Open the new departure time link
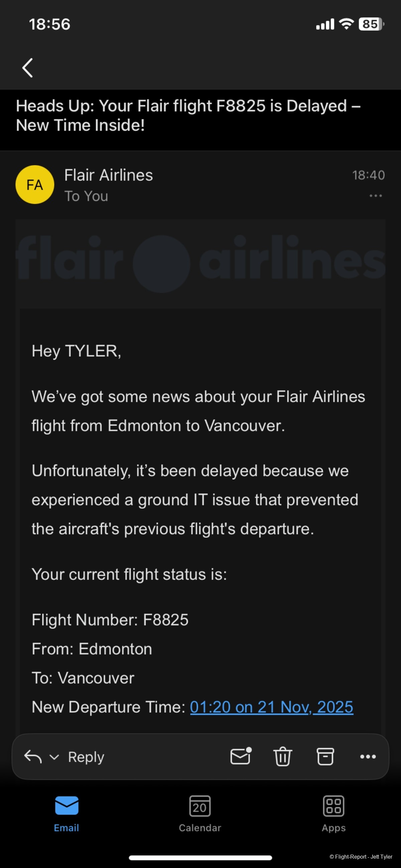Viewport: 401px width, 868px height. coord(271,707)
